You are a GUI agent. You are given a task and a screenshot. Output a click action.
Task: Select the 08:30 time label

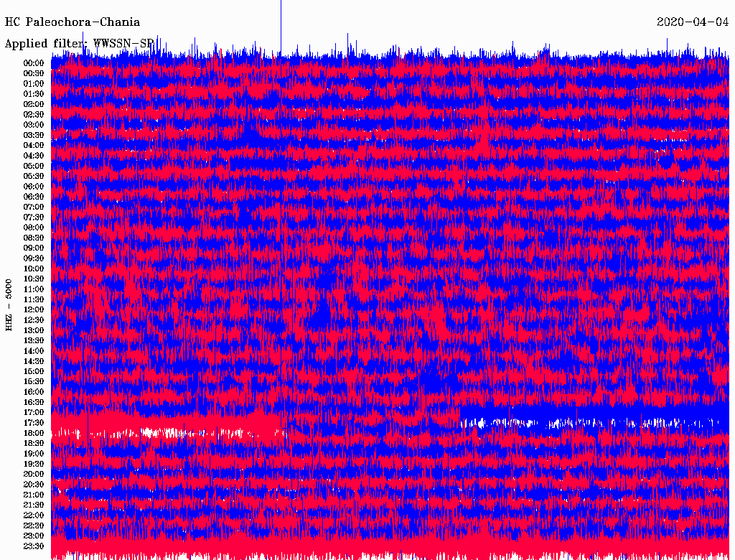tap(34, 238)
